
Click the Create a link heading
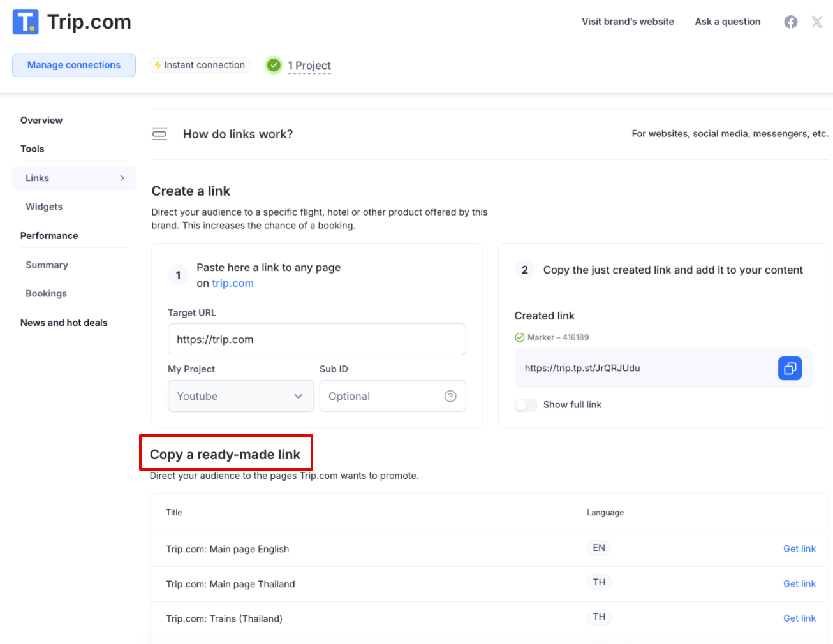pyautogui.click(x=191, y=191)
